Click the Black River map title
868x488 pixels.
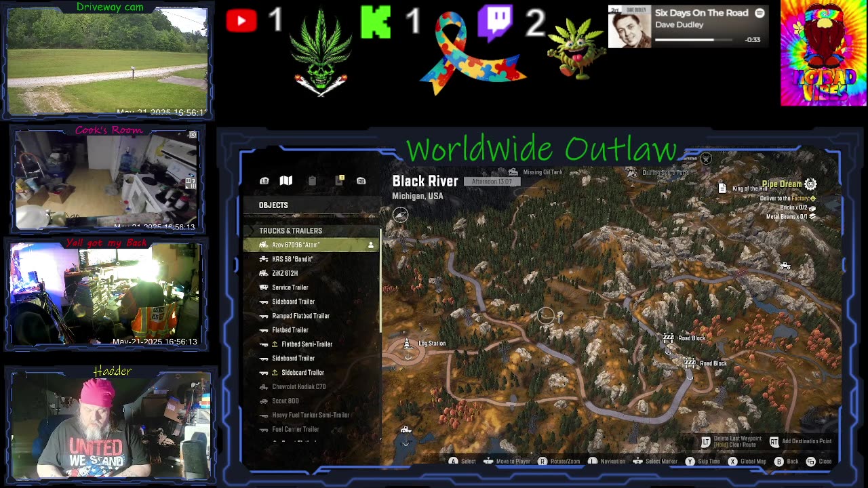(425, 181)
